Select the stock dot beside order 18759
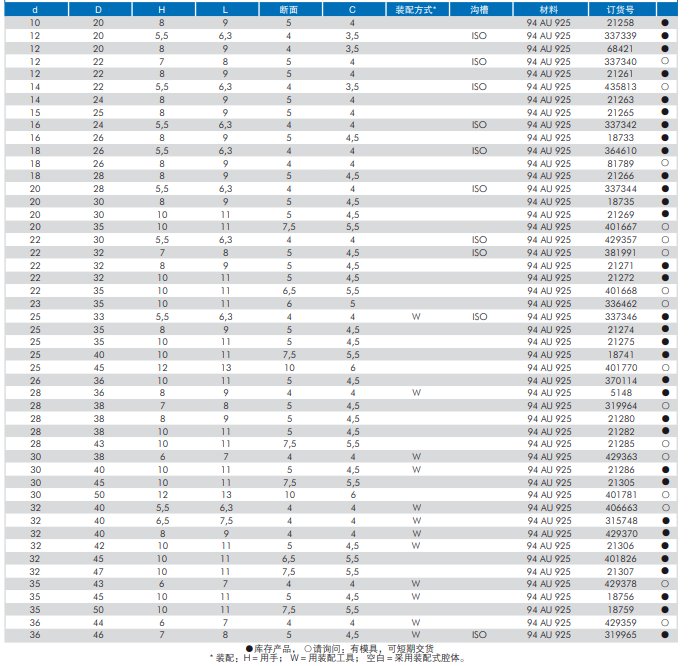The height and width of the screenshot is (666, 691). 664,609
